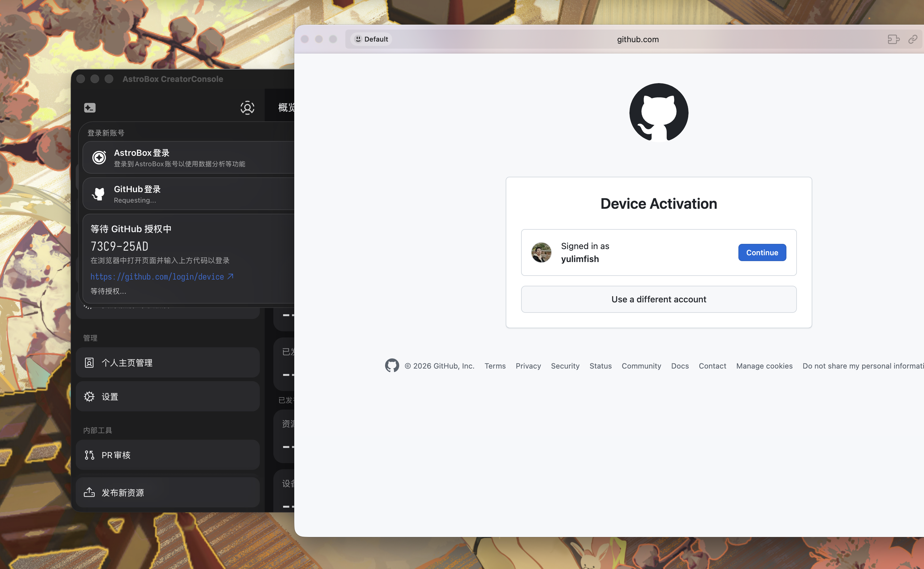
Task: Open the Contact footer link
Action: tap(712, 366)
